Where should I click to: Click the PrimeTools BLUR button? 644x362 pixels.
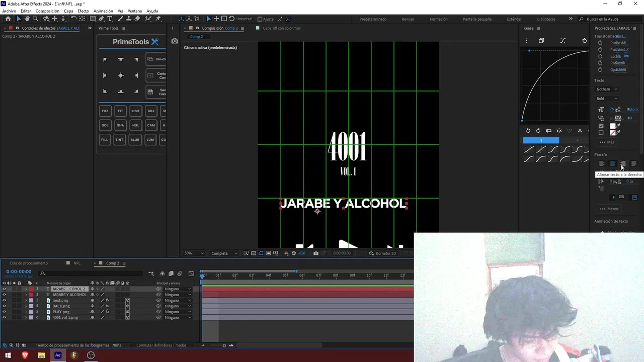tap(135, 139)
